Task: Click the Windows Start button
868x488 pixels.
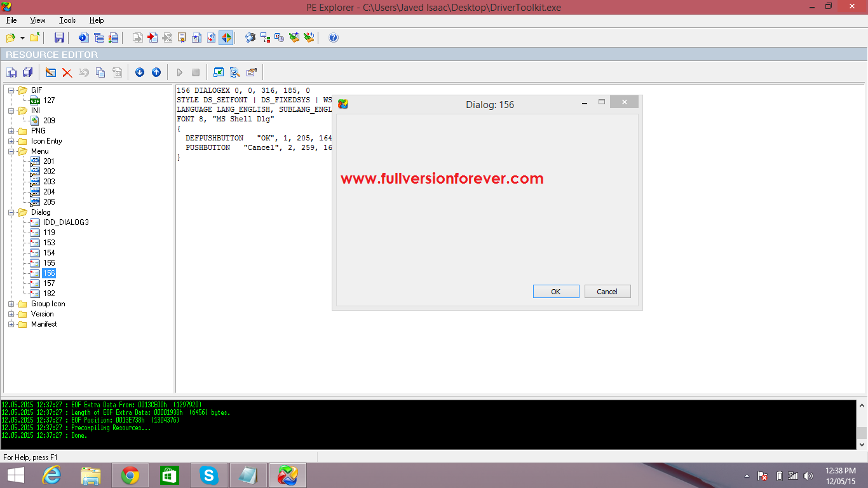Action: coord(16,475)
